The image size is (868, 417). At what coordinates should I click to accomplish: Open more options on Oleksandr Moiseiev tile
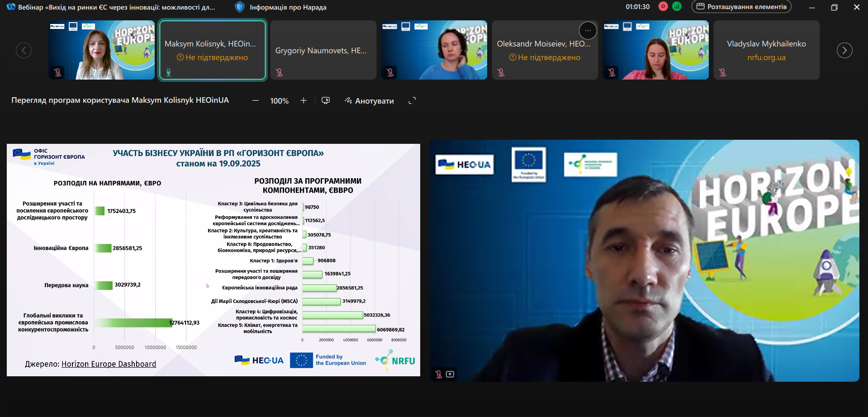coord(588,31)
